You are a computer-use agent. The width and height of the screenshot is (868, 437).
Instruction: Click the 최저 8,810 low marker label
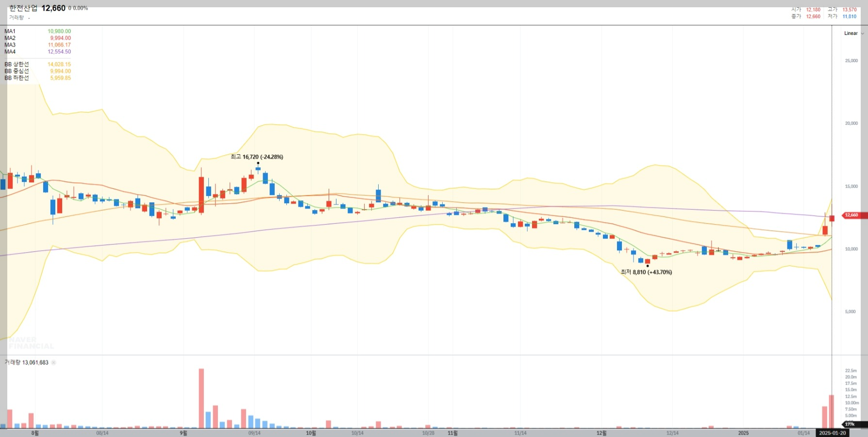click(646, 272)
